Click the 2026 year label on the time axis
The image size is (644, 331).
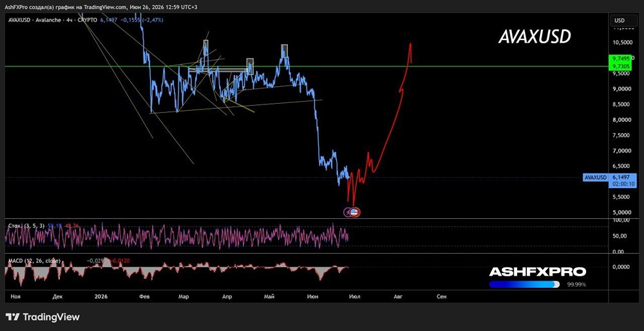pos(100,296)
